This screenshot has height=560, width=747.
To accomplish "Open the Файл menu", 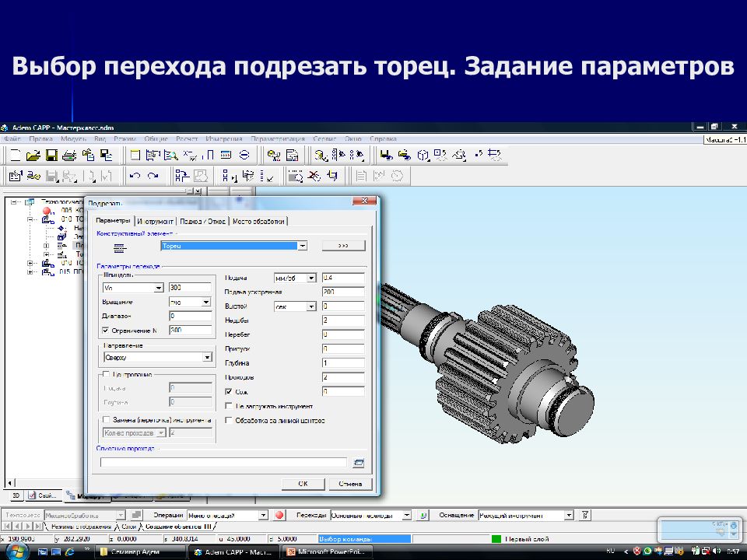I will click(x=12, y=139).
